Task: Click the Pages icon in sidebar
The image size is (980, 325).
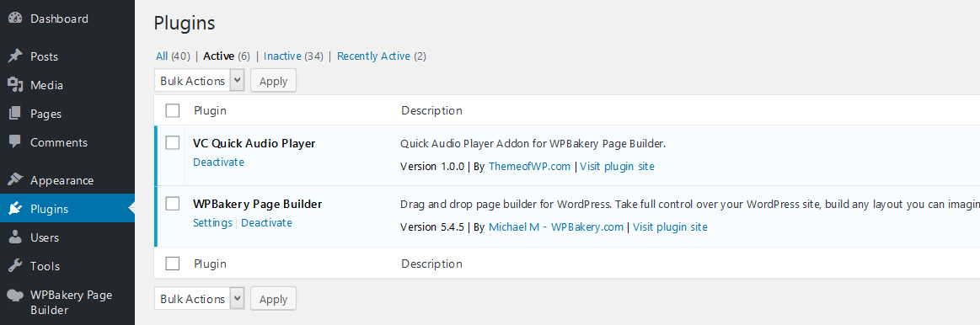Action: point(15,114)
